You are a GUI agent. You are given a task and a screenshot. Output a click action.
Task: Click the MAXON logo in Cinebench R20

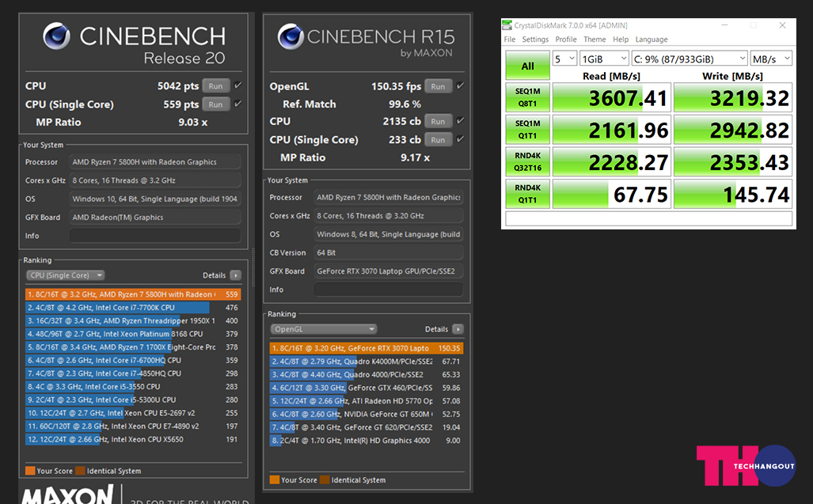[67, 494]
